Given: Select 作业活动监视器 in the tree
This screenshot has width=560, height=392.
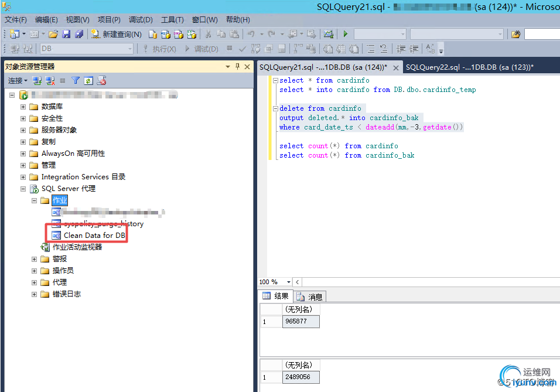Looking at the screenshot, I should click(77, 247).
